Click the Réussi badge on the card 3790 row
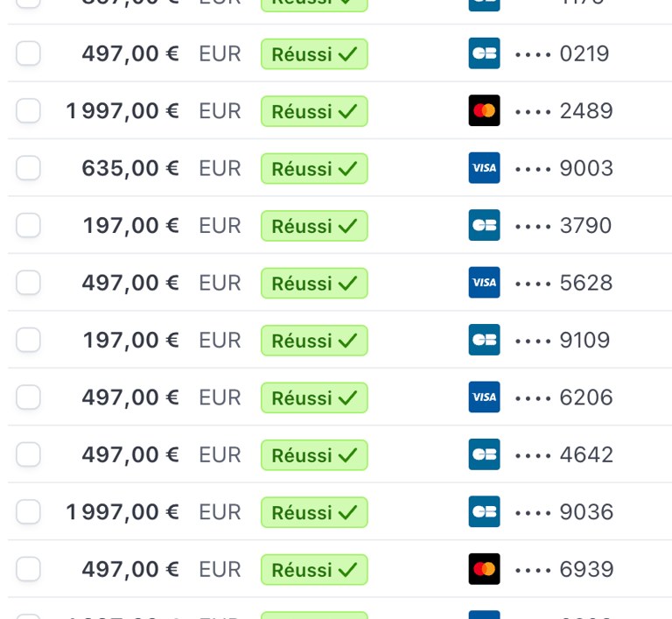672x619 pixels. (x=314, y=226)
